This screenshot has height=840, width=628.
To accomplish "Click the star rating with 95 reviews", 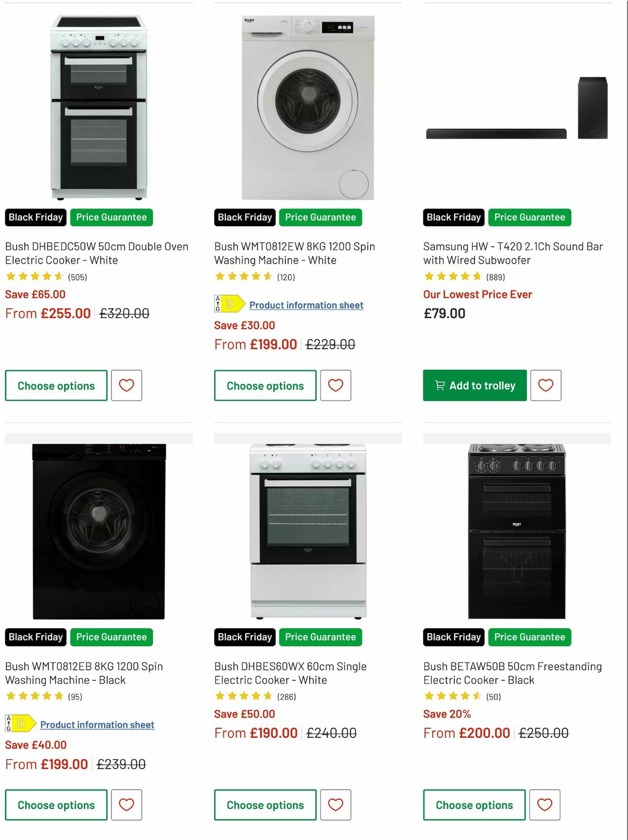I will [x=34, y=696].
